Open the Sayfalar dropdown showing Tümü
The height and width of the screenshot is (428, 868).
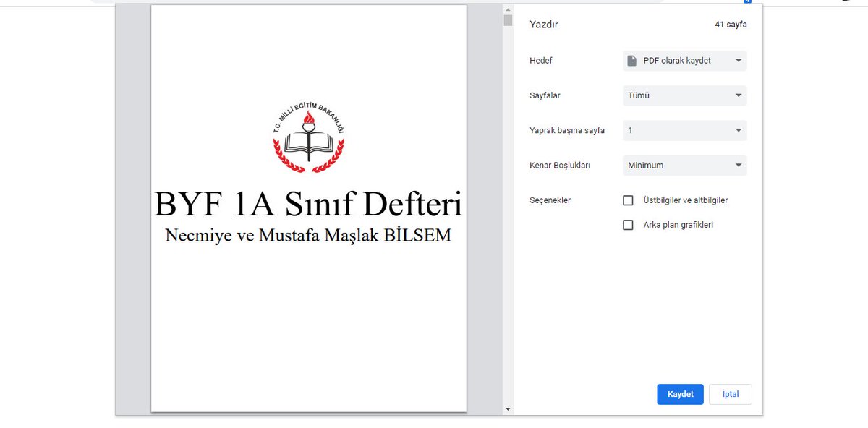pyautogui.click(x=684, y=95)
